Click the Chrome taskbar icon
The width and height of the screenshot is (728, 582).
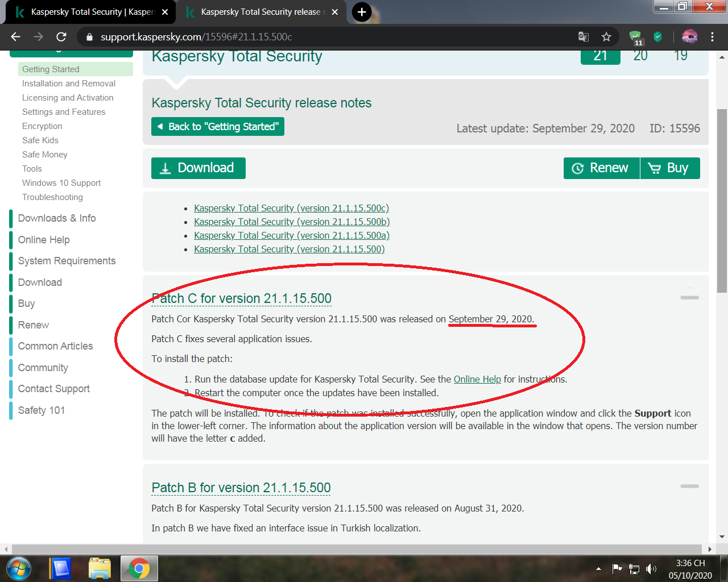pyautogui.click(x=139, y=568)
